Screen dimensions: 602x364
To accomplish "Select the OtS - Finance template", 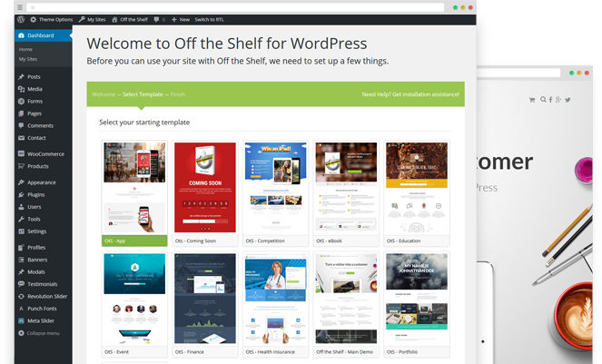I will [x=205, y=304].
